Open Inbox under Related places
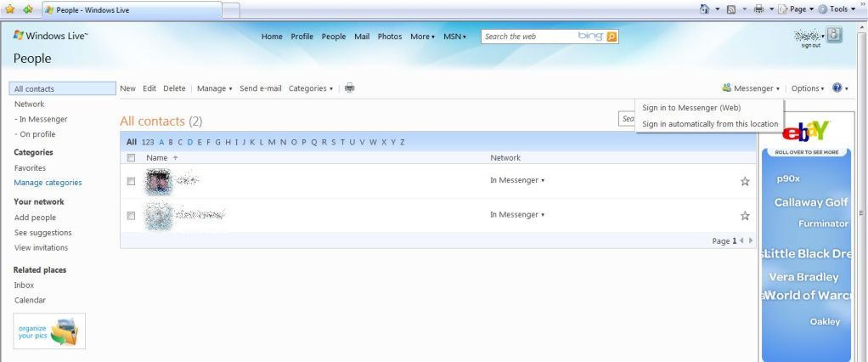Image resolution: width=868 pixels, height=362 pixels. 24,285
